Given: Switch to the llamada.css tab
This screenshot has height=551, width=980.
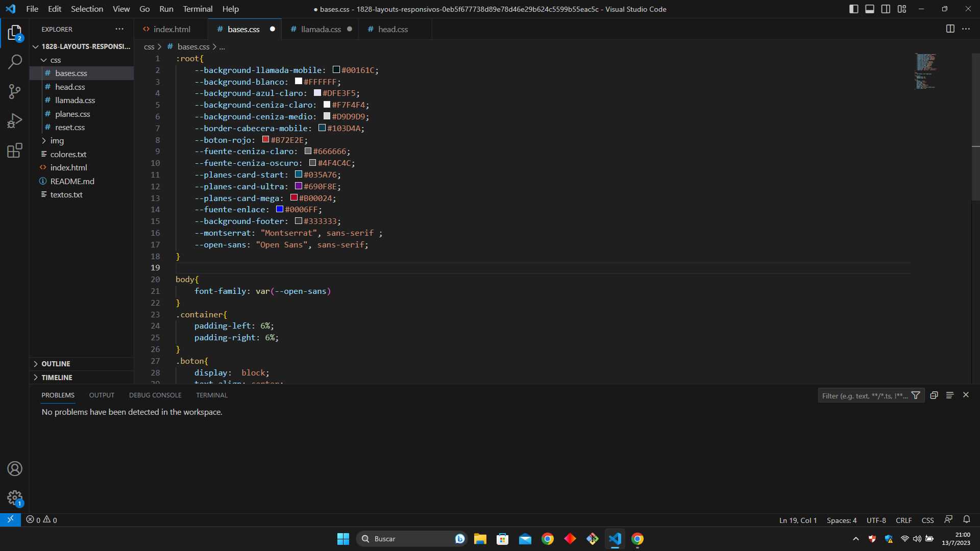Looking at the screenshot, I should (x=321, y=29).
